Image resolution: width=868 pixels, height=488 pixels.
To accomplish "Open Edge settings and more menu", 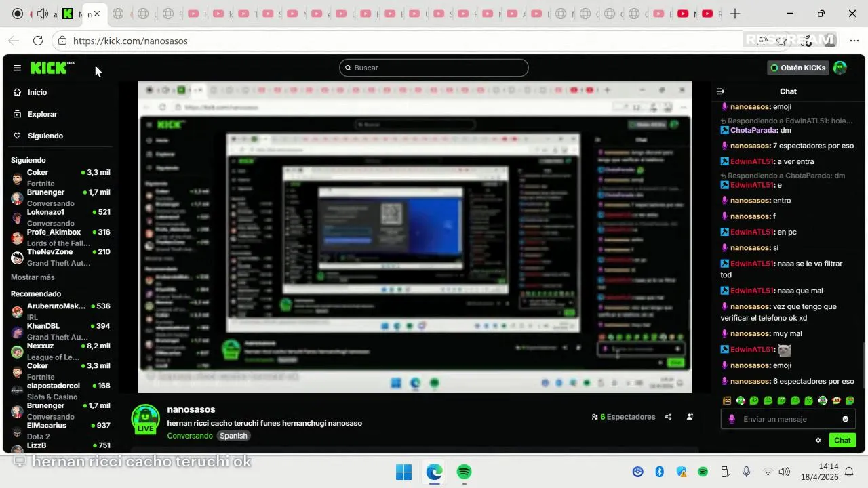I will [x=853, y=41].
